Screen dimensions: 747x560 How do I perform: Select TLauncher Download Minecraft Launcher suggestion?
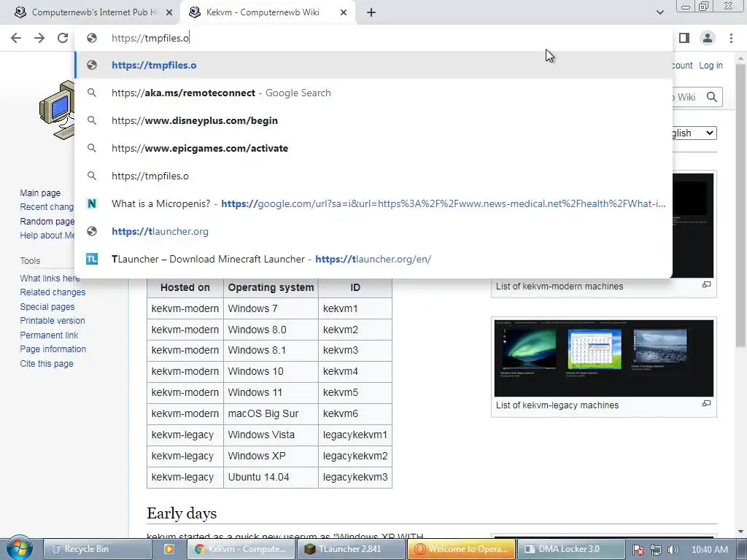[x=373, y=259]
